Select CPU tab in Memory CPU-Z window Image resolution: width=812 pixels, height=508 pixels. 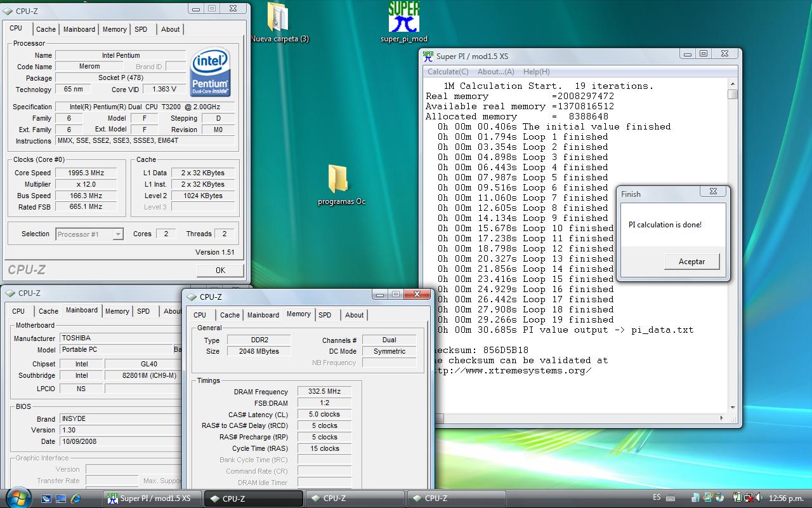coord(200,315)
